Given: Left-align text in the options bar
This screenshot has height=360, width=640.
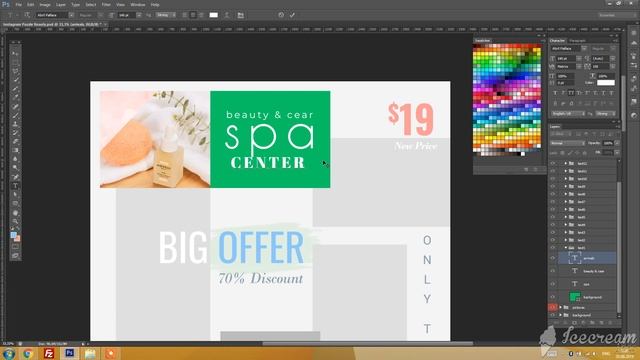Looking at the screenshot, I should tap(185, 15).
